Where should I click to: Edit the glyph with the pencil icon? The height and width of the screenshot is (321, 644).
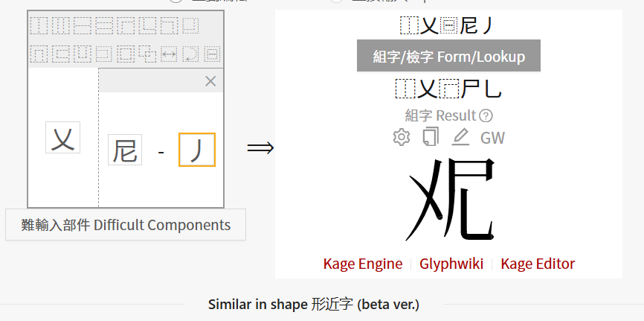point(460,137)
